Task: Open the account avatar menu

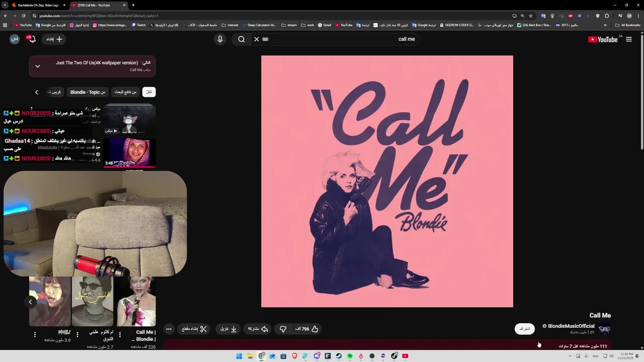Action: 15,39
